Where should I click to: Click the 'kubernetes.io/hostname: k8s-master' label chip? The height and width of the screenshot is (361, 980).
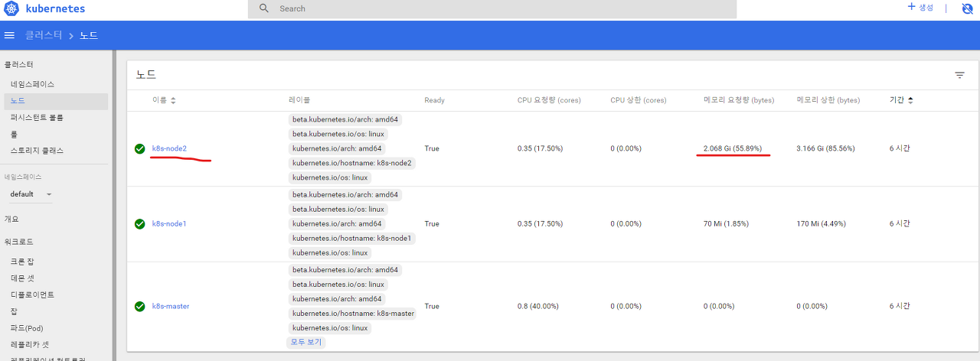353,314
